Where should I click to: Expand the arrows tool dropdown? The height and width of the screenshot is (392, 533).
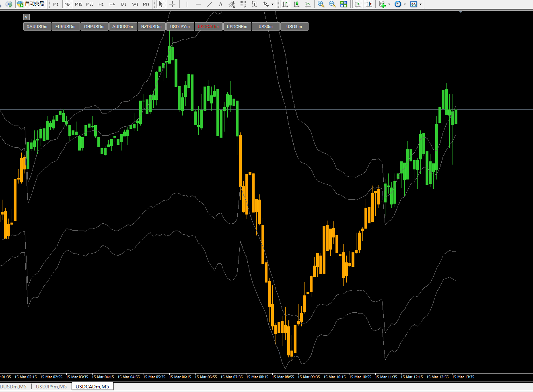(x=272, y=4)
